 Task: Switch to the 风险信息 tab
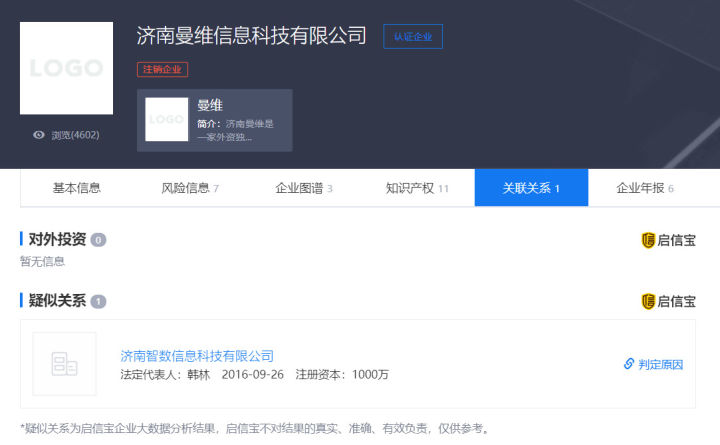click(190, 188)
